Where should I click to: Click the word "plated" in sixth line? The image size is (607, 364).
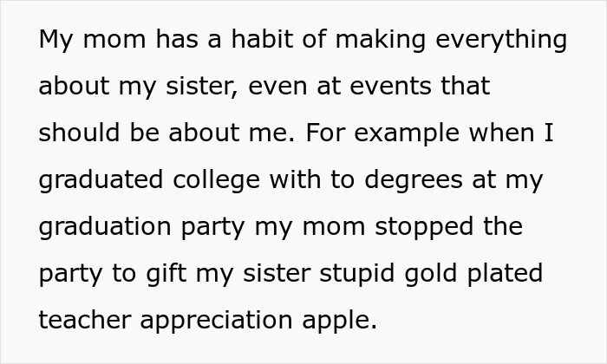[505, 274]
